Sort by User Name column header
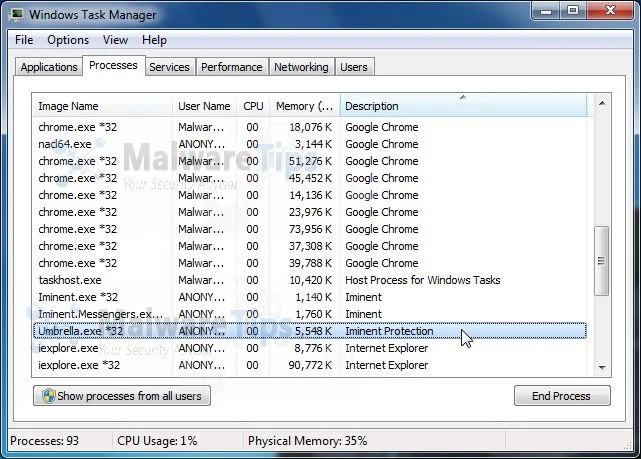 coord(204,106)
